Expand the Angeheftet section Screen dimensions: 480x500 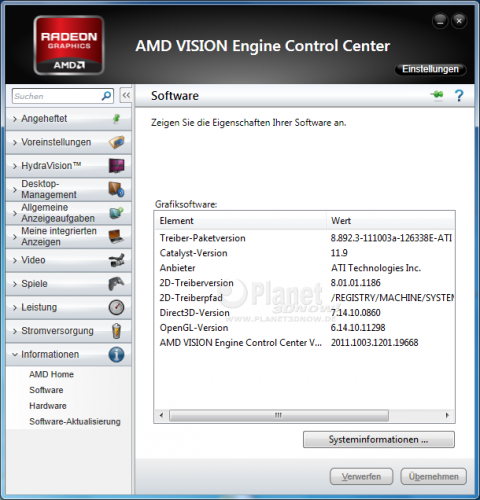click(x=69, y=119)
